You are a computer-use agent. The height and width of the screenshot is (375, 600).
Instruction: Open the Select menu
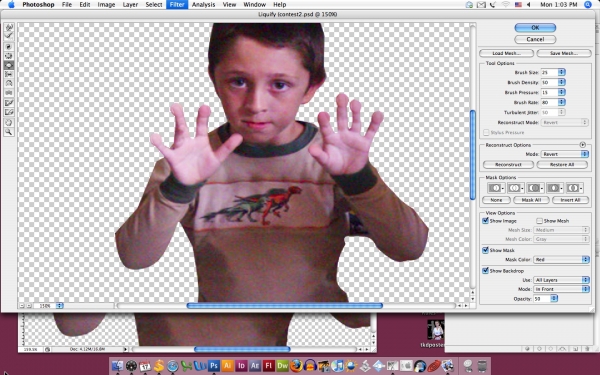154,5
